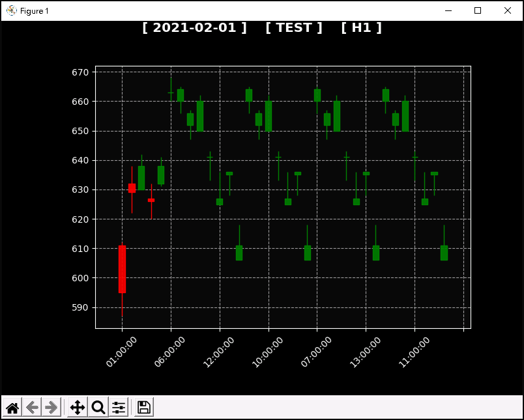Click the 07:00:00 x-axis label

316,352
